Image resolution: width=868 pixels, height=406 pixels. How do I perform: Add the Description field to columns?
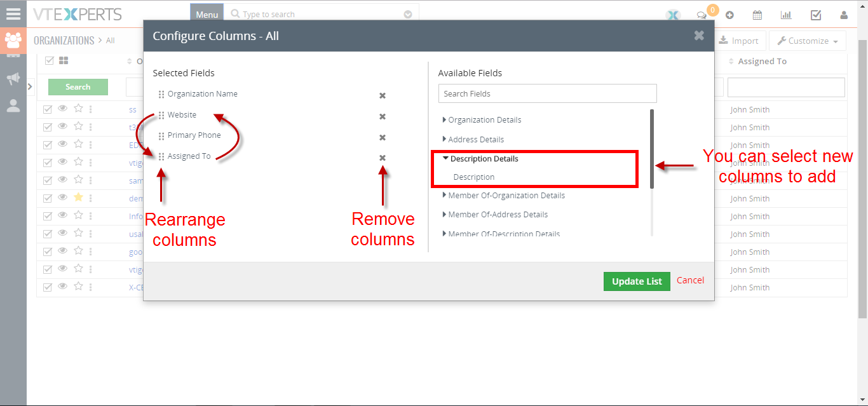tap(473, 177)
